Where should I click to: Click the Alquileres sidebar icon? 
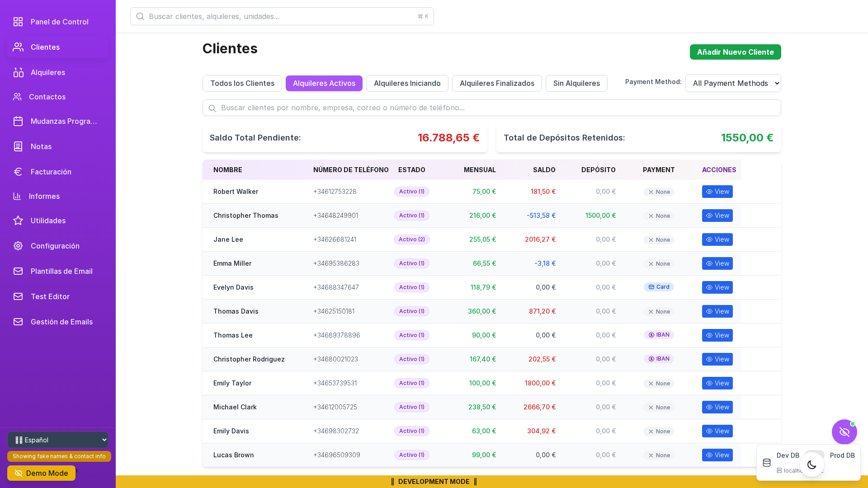coord(18,72)
